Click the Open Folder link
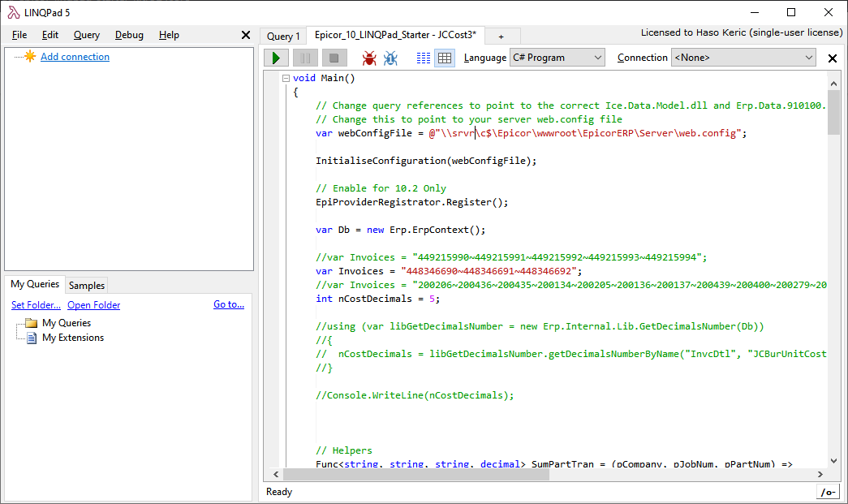 [93, 305]
